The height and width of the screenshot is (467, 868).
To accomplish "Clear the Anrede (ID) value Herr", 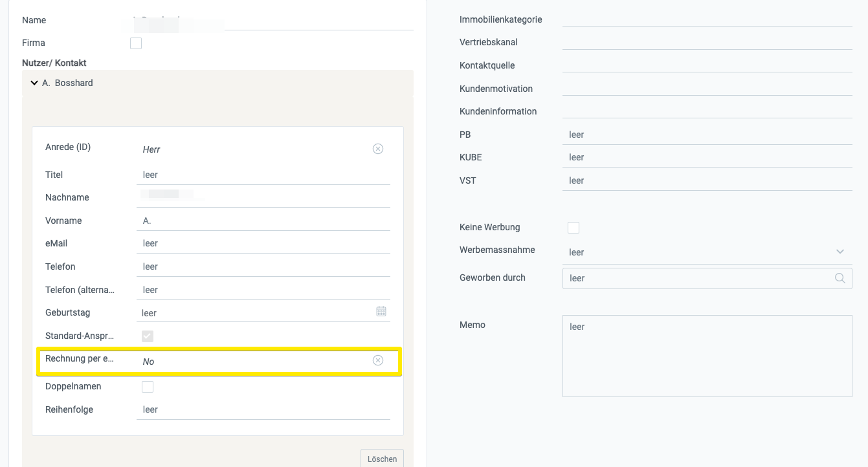I will (x=378, y=149).
